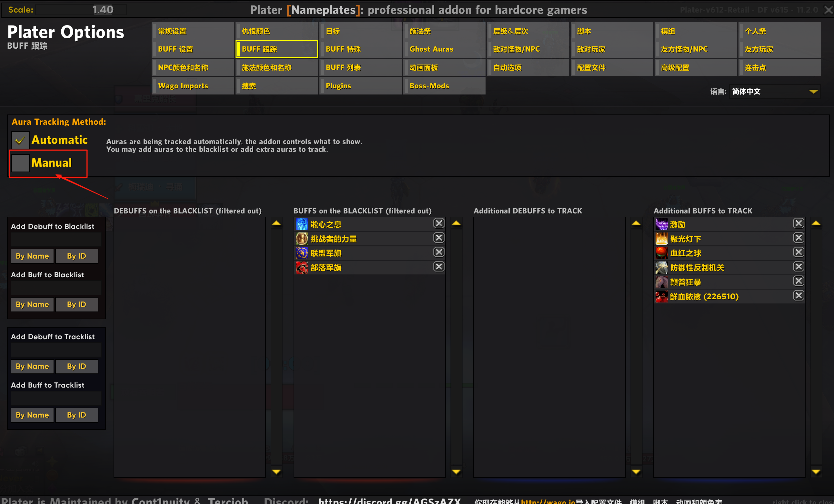The width and height of the screenshot is (834, 504).
Task: Remove 血红之球 from tracked buffs
Action: 799,252
